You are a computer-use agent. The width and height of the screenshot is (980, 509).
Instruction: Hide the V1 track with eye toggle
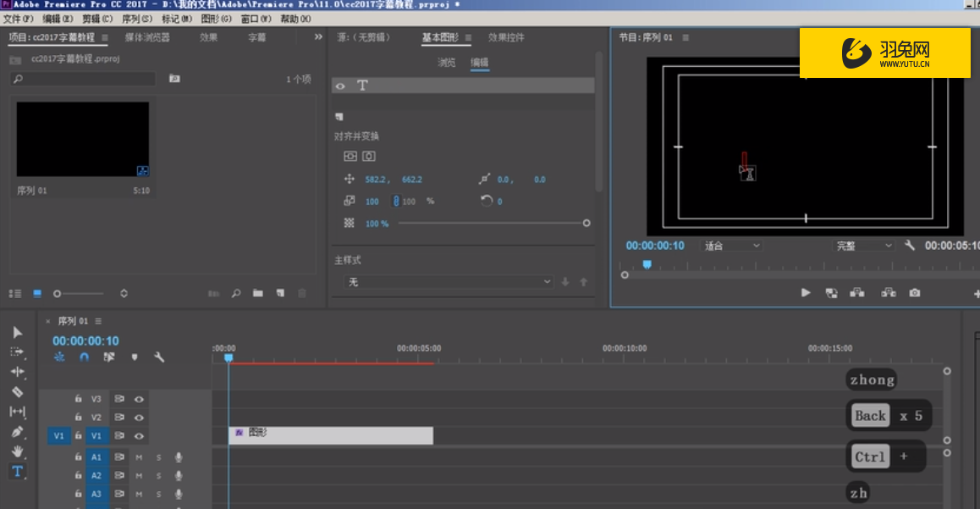tap(140, 435)
